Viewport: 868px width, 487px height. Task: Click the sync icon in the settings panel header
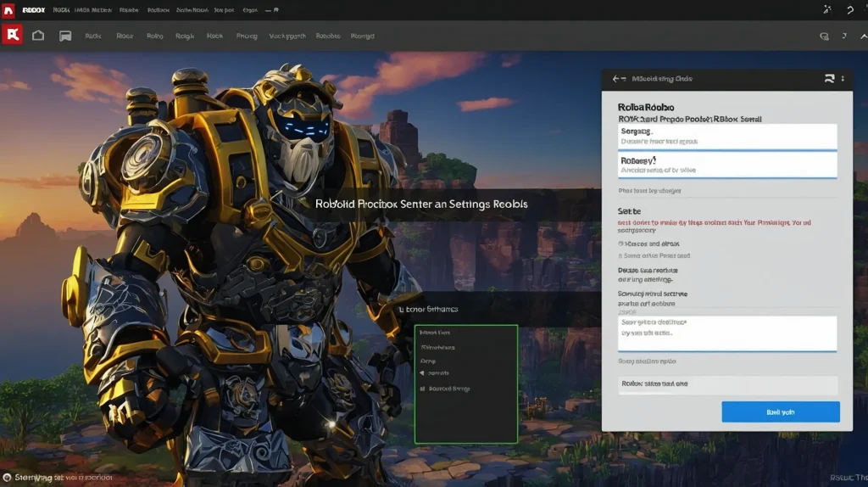click(x=829, y=79)
